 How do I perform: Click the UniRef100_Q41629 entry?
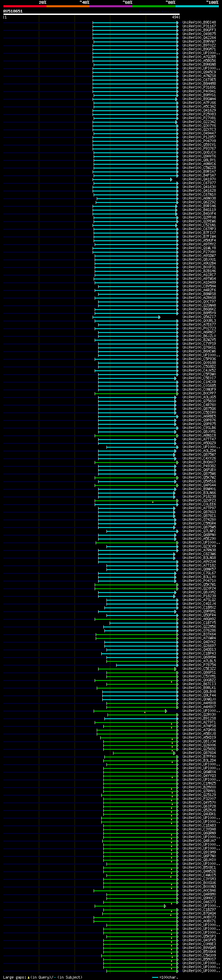coord(199,110)
